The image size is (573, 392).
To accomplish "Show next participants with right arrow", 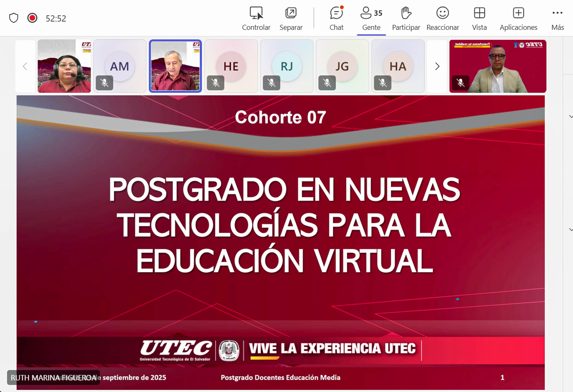I will coord(437,66).
